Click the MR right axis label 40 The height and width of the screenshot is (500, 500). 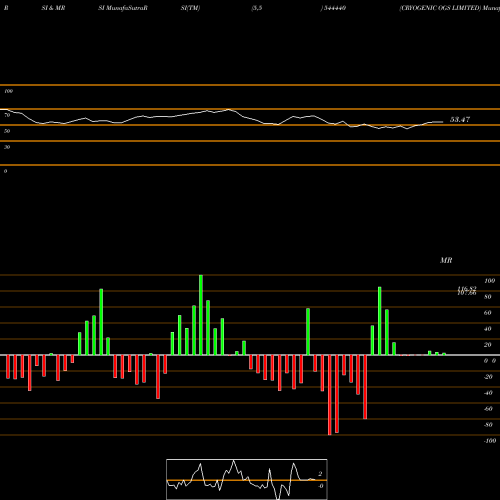[488, 329]
